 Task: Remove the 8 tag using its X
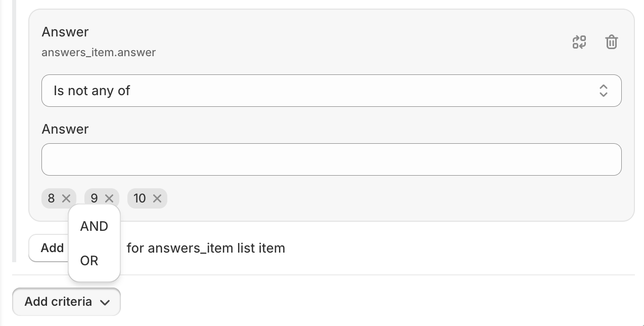[x=66, y=198]
